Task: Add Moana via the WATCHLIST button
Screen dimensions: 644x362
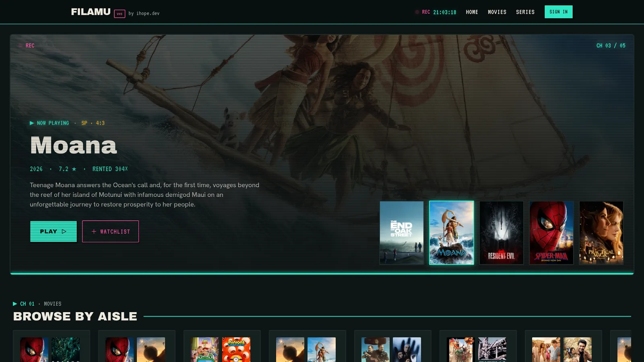Action: [x=111, y=231]
